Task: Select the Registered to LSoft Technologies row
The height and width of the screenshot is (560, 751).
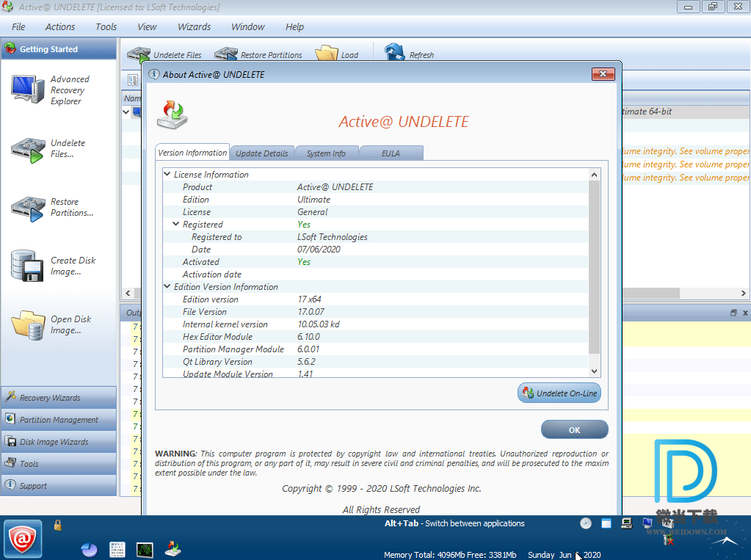Action: (x=376, y=236)
